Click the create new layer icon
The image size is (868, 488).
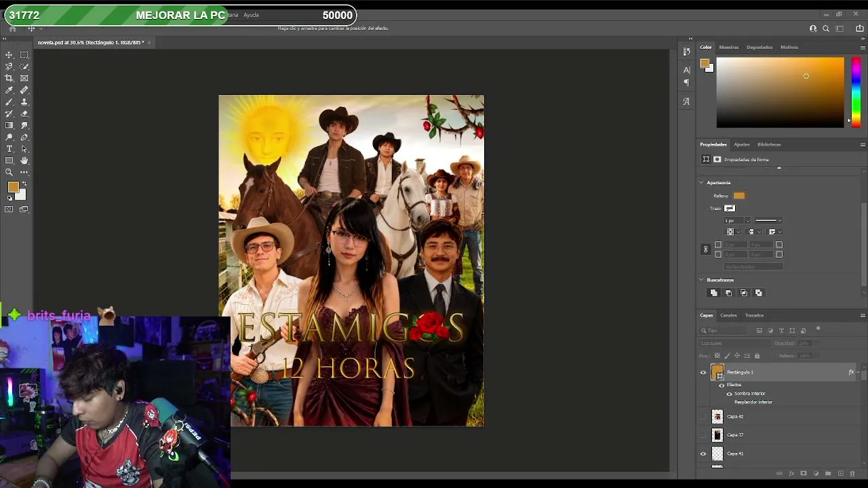click(x=840, y=474)
